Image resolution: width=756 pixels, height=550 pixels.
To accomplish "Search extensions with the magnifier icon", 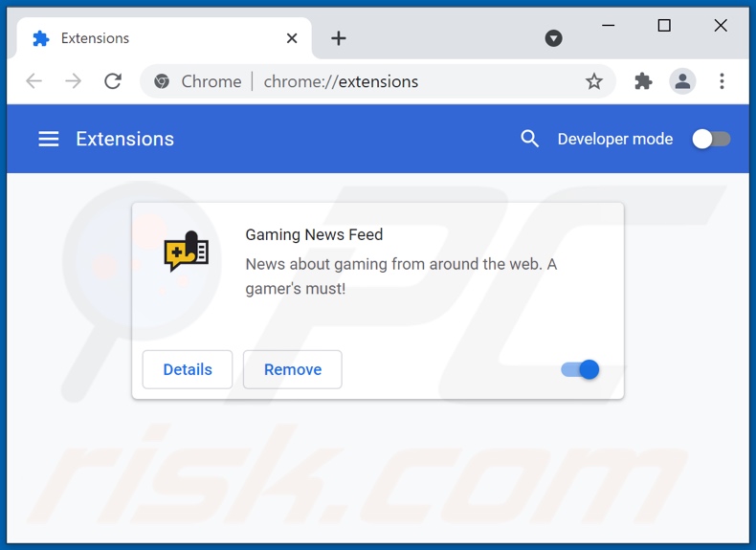I will [x=529, y=139].
